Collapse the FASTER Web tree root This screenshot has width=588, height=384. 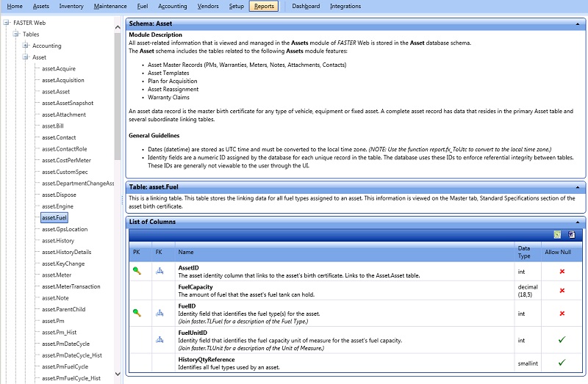tap(7, 23)
